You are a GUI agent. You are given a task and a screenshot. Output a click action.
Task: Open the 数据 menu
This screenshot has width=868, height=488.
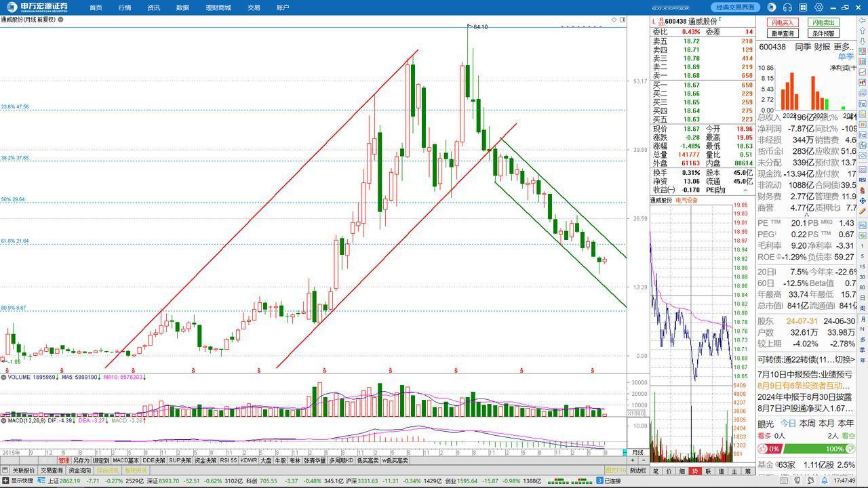pos(182,7)
